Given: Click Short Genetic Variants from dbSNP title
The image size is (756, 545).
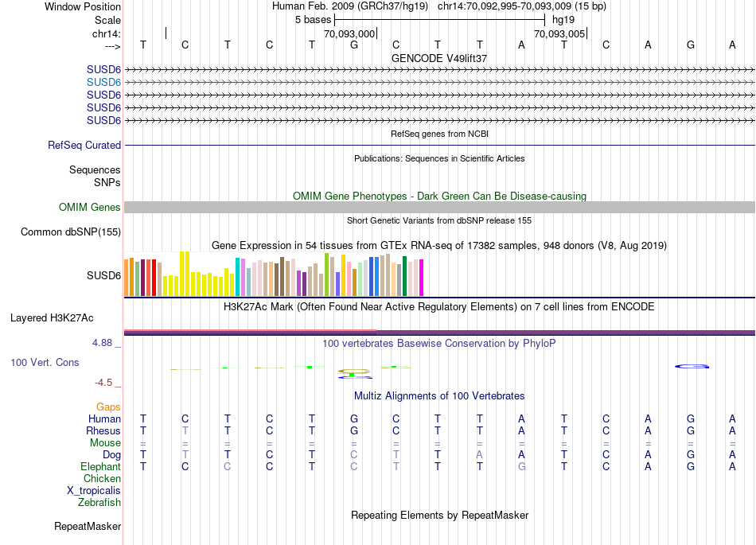Looking at the screenshot, I should coord(439,220).
